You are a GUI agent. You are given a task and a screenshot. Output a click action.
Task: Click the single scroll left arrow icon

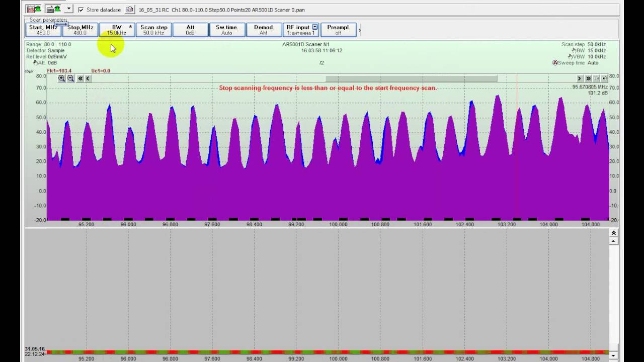[88, 78]
